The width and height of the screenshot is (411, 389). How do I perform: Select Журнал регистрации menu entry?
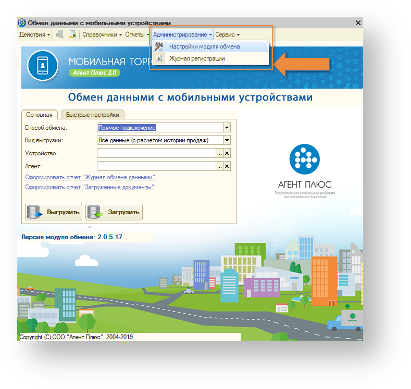click(x=210, y=59)
